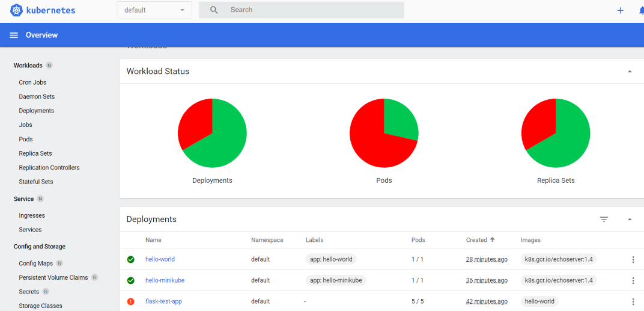Open Replication Controllers in sidebar

tap(49, 167)
